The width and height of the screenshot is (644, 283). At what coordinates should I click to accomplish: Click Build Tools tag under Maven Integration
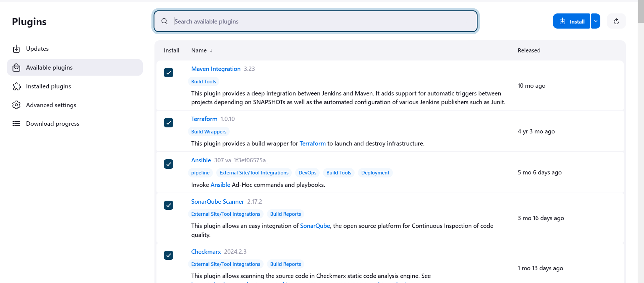(203, 82)
